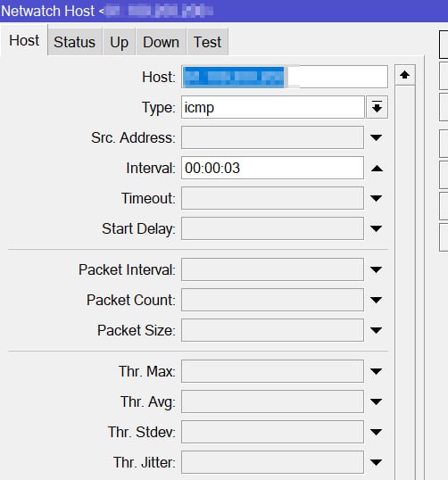Click the disabled Thr. Max input box
Image resolution: width=448 pixels, height=480 pixels.
coord(272,371)
